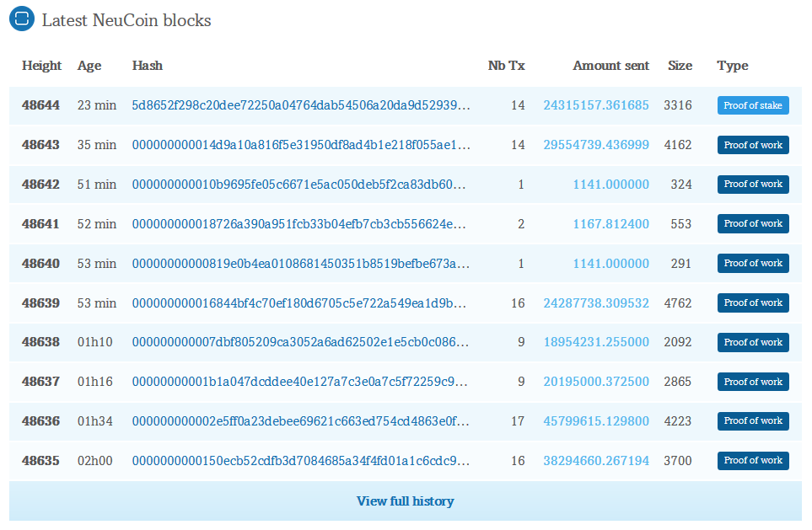
Task: Click the Type column header
Action: [x=732, y=66]
